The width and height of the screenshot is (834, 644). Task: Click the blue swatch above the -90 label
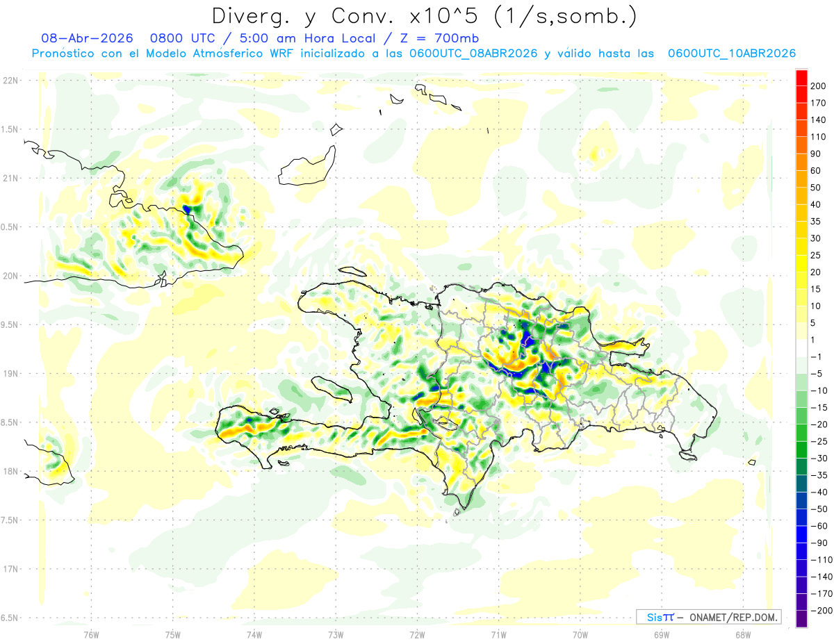(x=801, y=534)
